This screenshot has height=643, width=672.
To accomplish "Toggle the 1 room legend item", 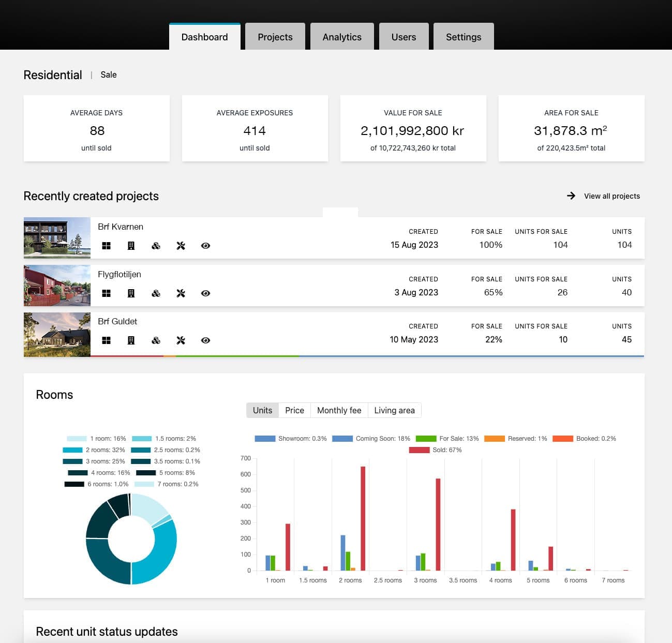I will pyautogui.click(x=96, y=439).
